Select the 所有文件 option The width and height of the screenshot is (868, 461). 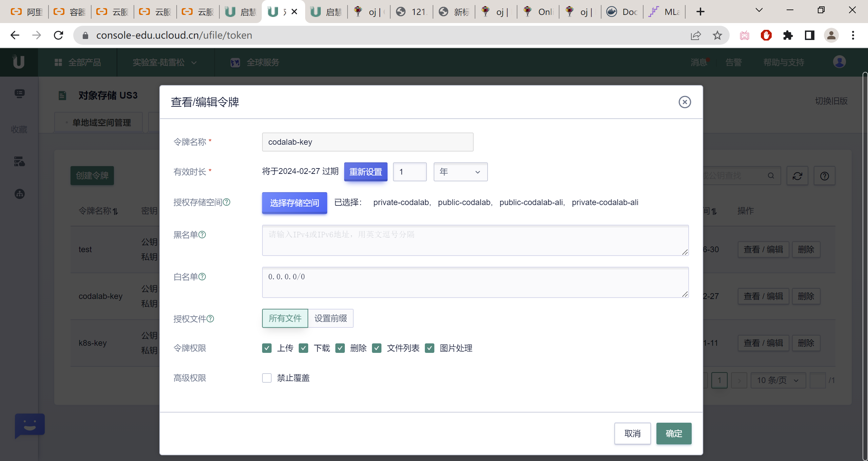285,318
